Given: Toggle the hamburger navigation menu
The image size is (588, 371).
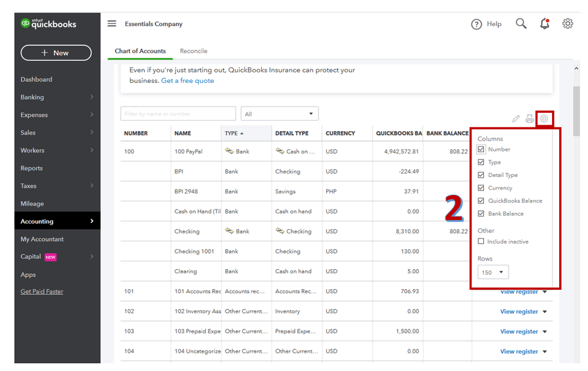Looking at the screenshot, I should [112, 24].
